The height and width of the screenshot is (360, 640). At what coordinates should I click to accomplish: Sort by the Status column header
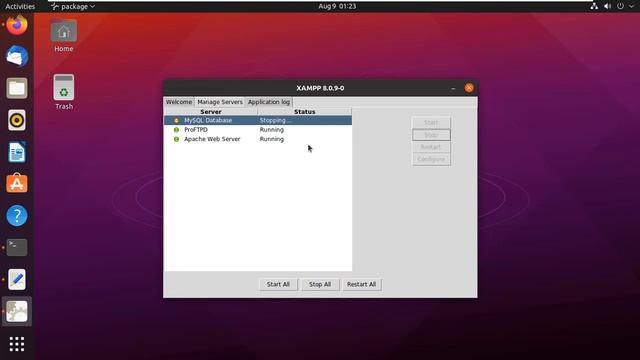304,111
